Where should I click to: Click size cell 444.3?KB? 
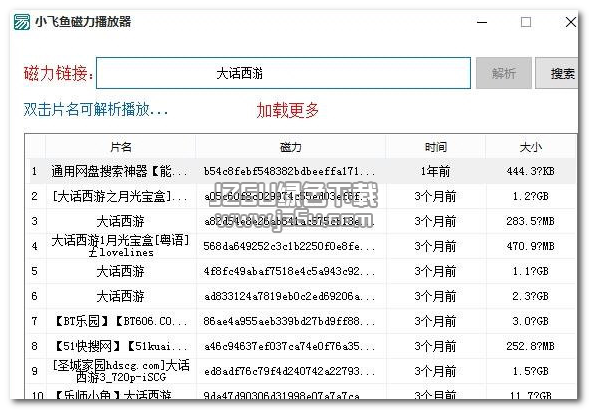530,171
